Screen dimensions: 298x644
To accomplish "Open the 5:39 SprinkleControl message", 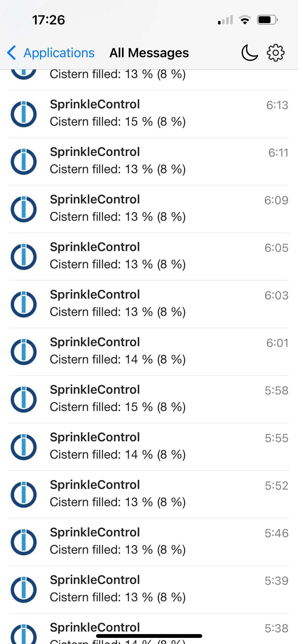I will (149, 590).
